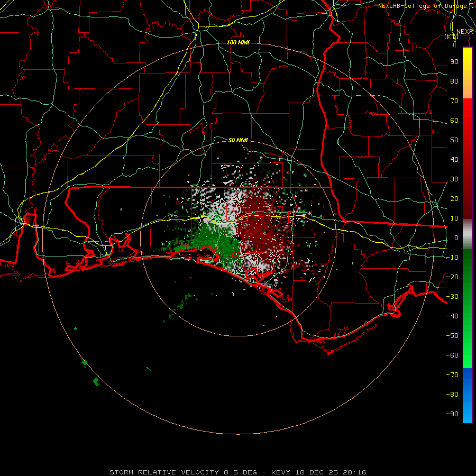Screen dimensions: 476x476
Task: Select the 70 value on velocity scale
Action: pos(454,101)
